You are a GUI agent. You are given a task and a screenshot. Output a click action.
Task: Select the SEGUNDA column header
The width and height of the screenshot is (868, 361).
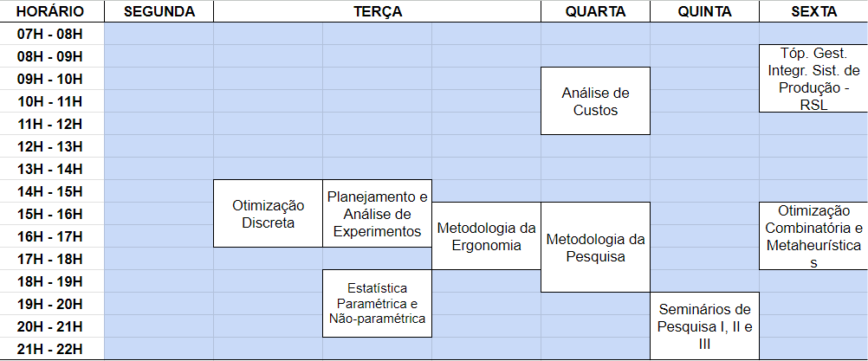[159, 11]
